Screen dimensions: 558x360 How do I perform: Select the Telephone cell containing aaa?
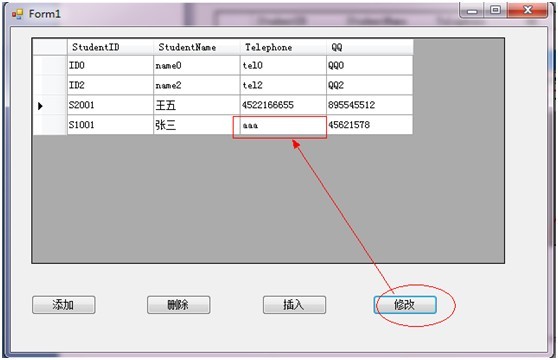[283, 125]
